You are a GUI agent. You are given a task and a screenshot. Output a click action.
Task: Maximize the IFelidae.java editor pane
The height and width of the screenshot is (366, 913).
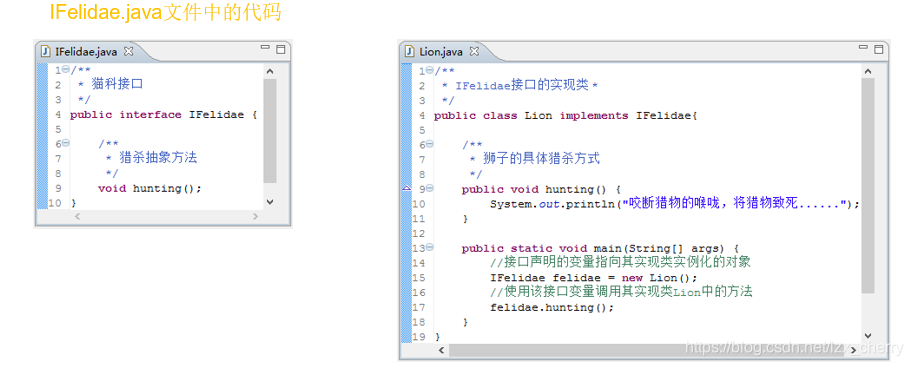click(x=280, y=49)
